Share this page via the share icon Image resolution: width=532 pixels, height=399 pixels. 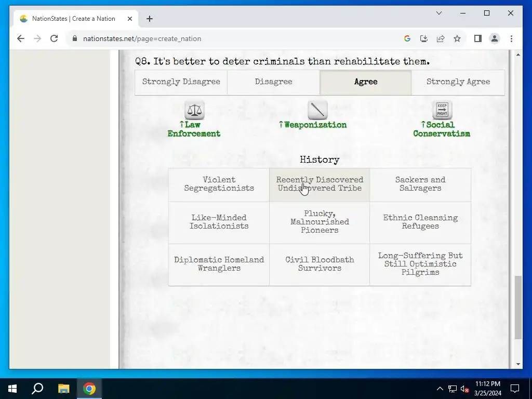(x=441, y=38)
